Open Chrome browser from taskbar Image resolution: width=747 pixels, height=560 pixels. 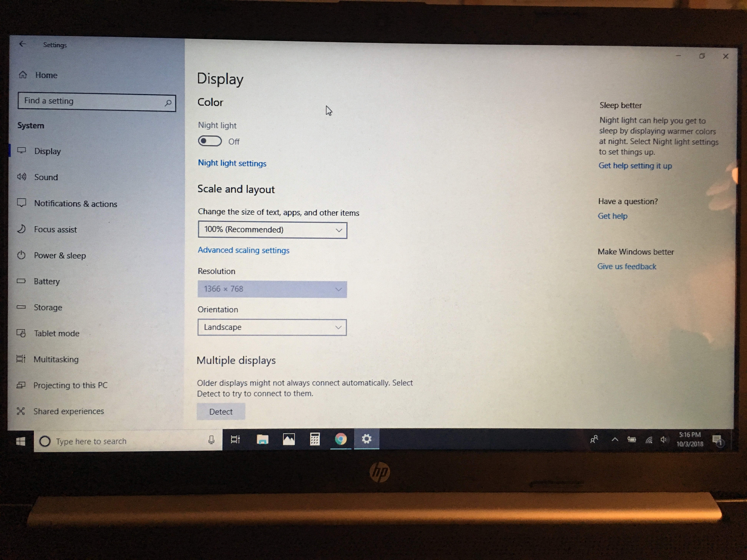[x=341, y=441]
